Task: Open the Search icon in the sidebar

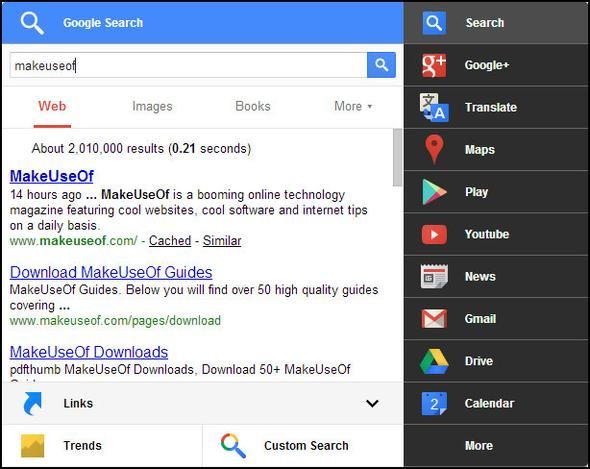Action: [x=434, y=23]
